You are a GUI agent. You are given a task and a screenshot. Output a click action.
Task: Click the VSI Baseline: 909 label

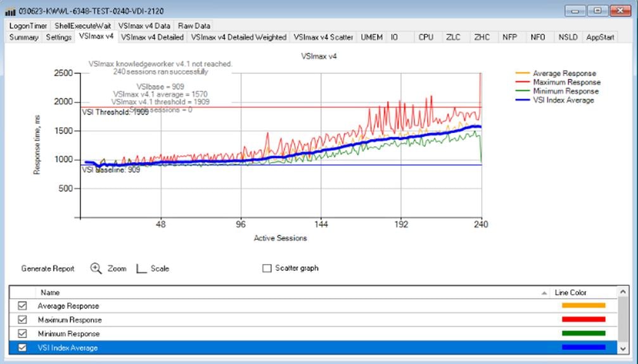click(x=111, y=170)
